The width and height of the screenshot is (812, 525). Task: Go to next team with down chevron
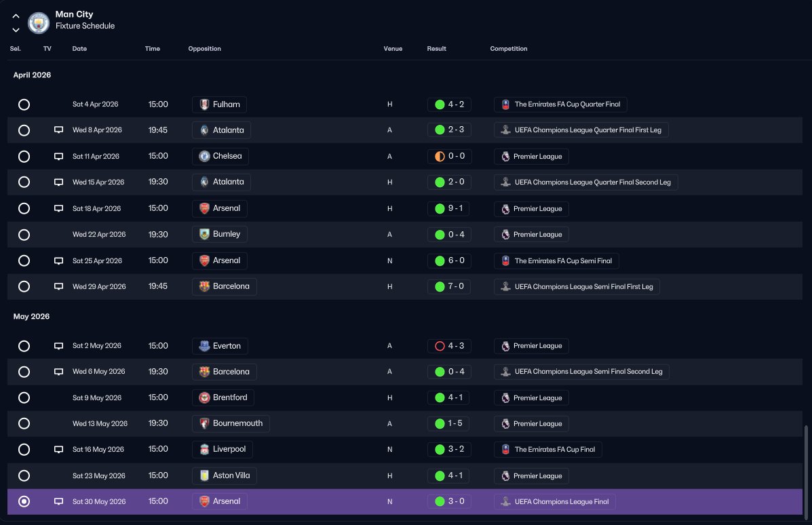point(16,30)
